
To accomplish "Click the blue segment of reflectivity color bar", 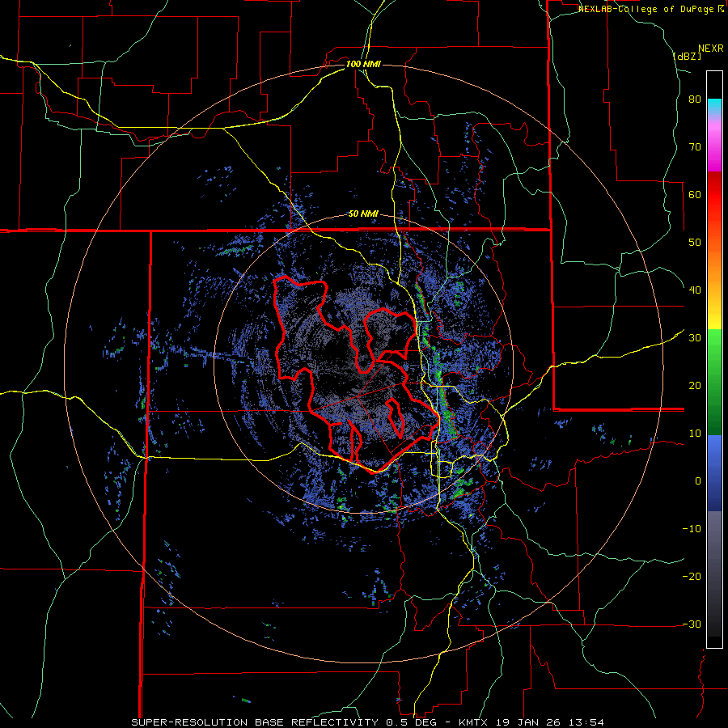I will click(714, 473).
